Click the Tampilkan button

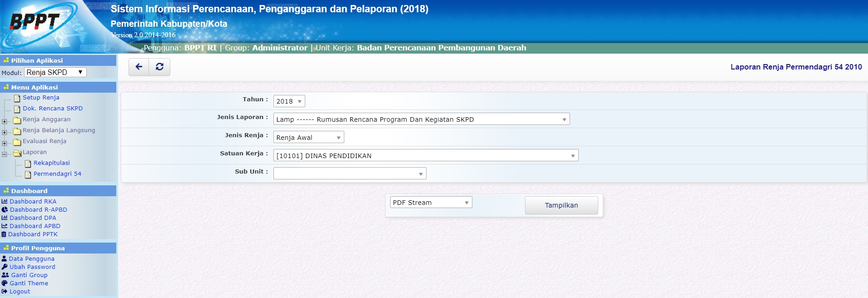tap(561, 205)
